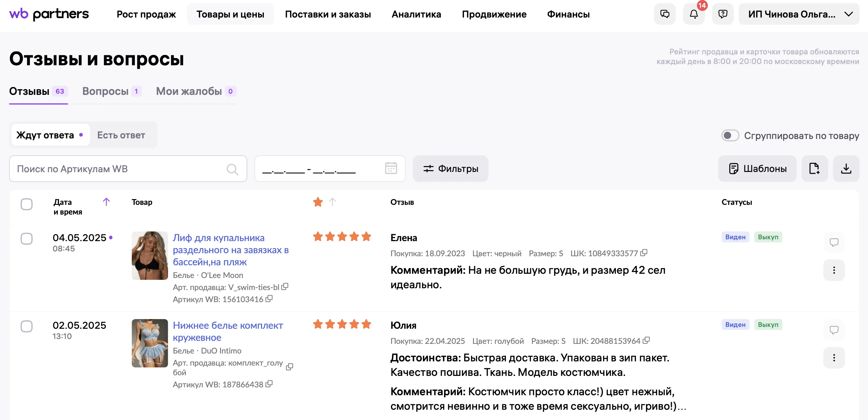Copy WB article 156103416 icon

point(269,299)
